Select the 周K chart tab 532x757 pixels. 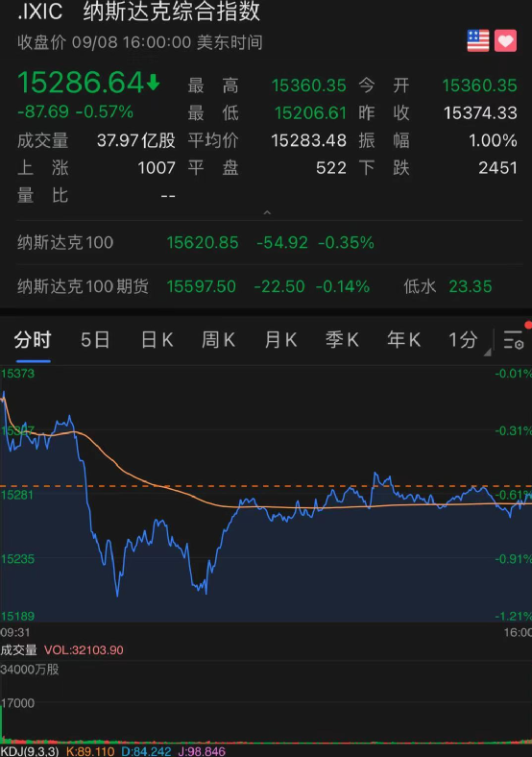coord(218,340)
